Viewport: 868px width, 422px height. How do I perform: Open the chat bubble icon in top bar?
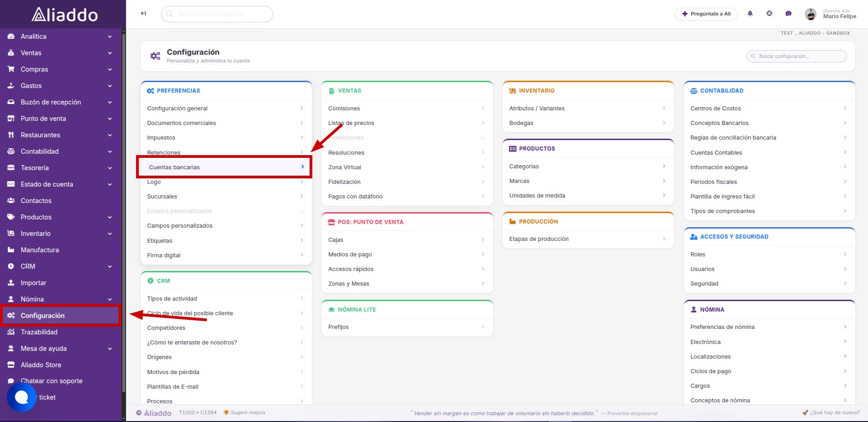click(788, 14)
